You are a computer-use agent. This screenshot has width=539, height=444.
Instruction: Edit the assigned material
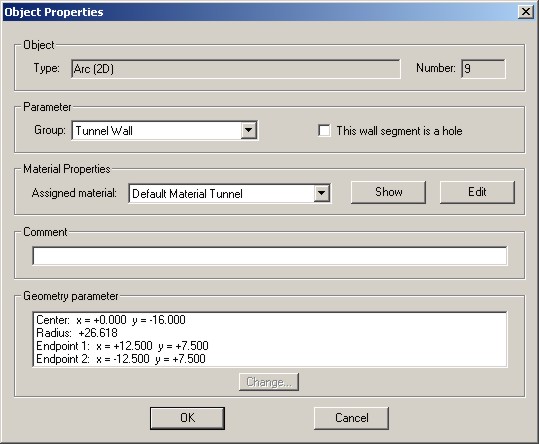click(477, 192)
